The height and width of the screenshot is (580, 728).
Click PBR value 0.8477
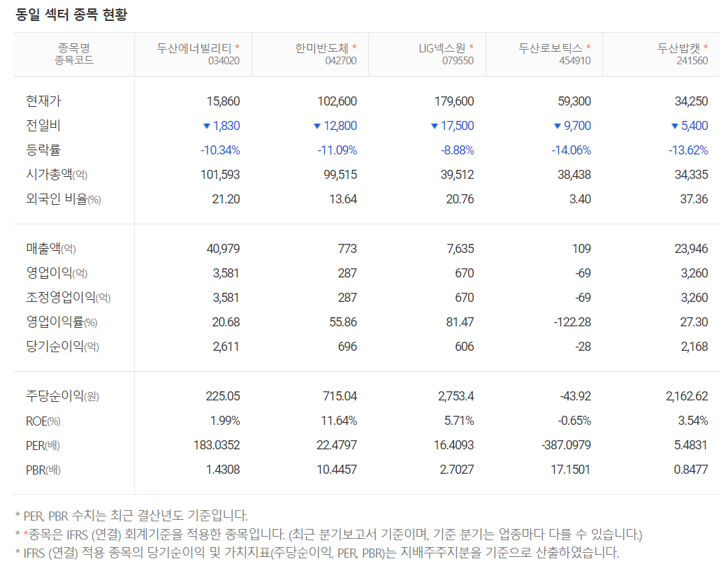click(x=691, y=470)
